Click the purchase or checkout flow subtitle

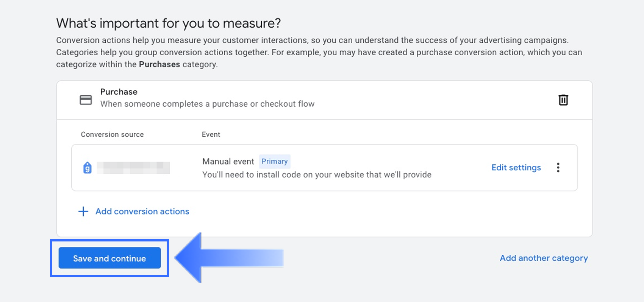tap(207, 104)
